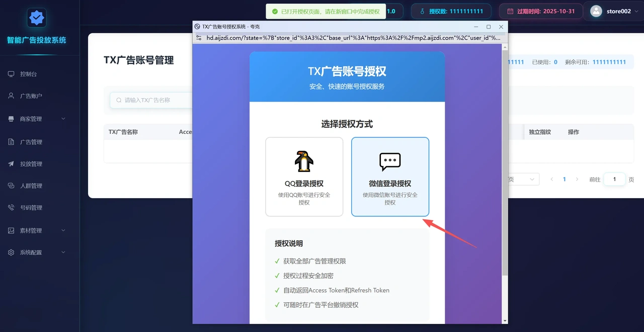Open 人群管理 menu item
Screen dimensions: 644x332
(40, 186)
